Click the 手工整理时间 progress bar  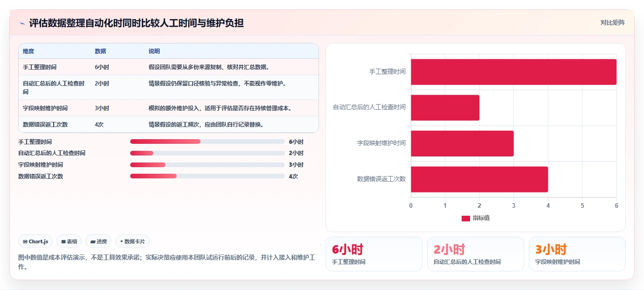pos(207,141)
